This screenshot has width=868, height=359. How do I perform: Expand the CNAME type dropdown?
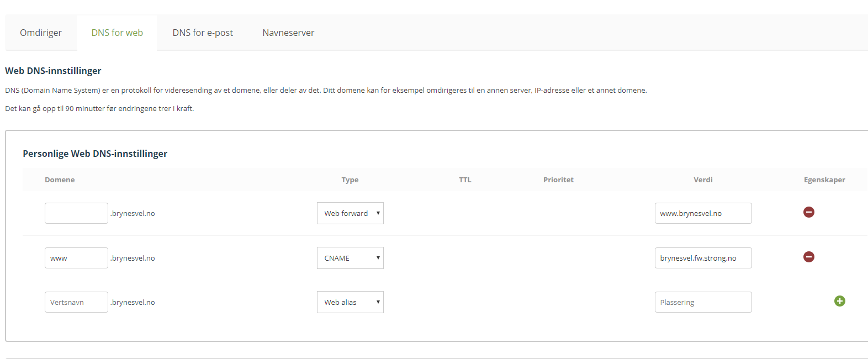click(350, 258)
